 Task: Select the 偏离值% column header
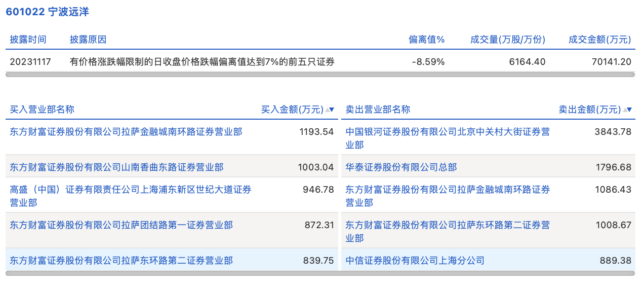(x=426, y=40)
